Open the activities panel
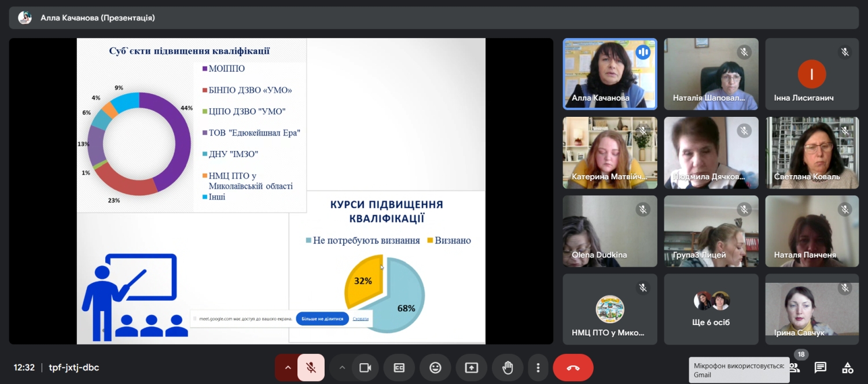 tap(848, 368)
